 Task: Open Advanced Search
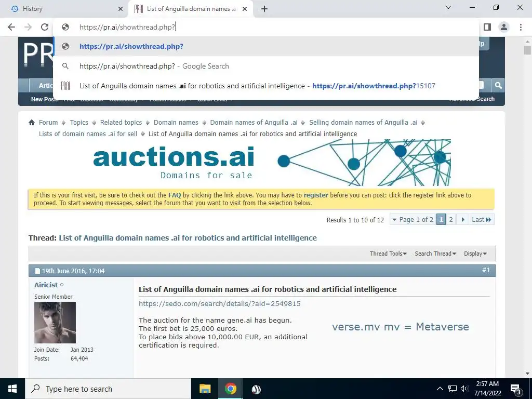[472, 99]
